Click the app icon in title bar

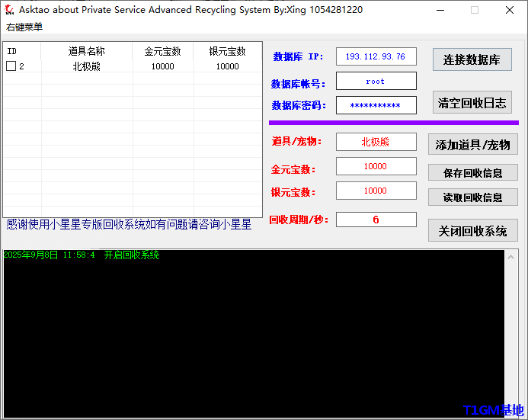9,10
